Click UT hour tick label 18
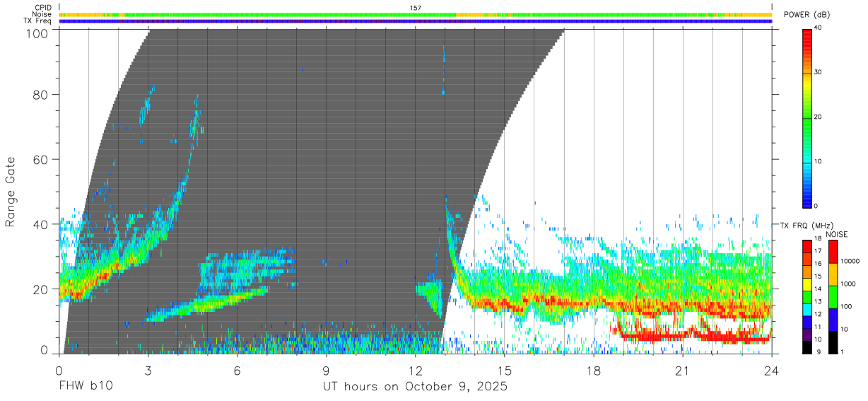The height and width of the screenshot is (401, 868). pos(594,370)
